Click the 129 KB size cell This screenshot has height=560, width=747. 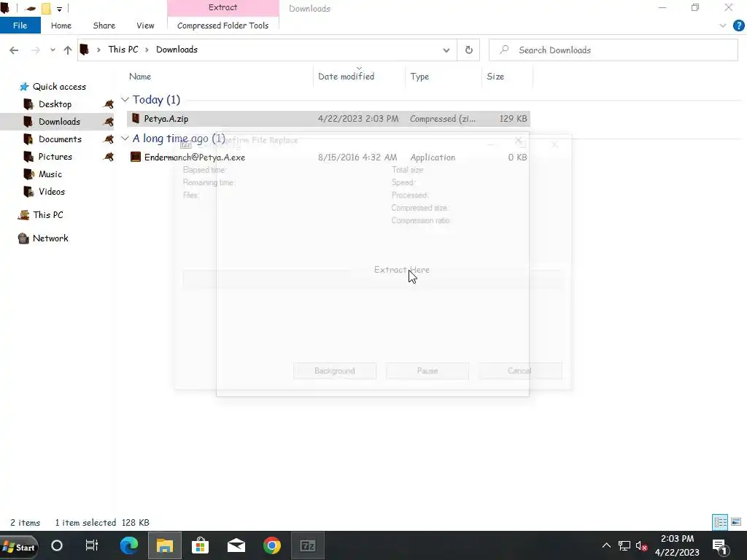tap(513, 119)
